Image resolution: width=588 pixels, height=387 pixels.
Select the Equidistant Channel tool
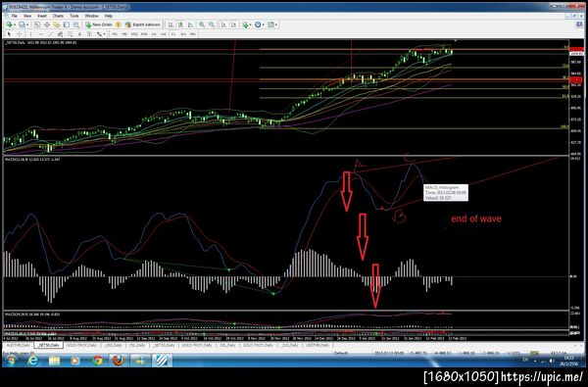pyautogui.click(x=60, y=34)
